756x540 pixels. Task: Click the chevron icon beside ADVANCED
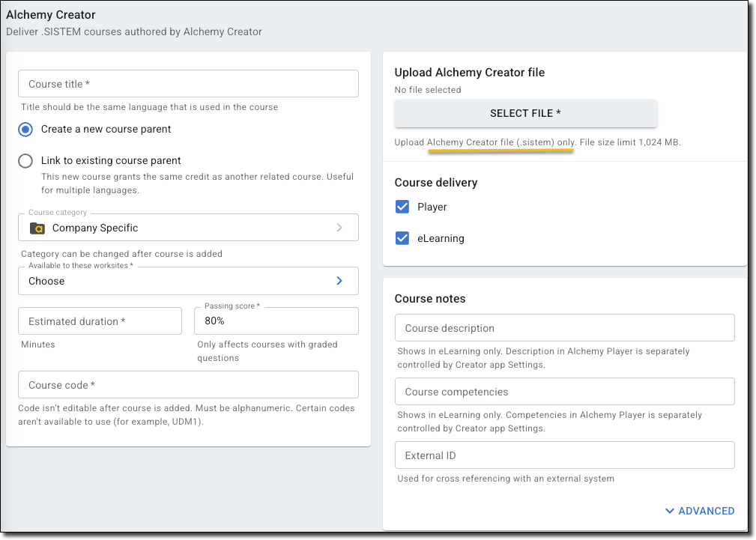tap(669, 511)
